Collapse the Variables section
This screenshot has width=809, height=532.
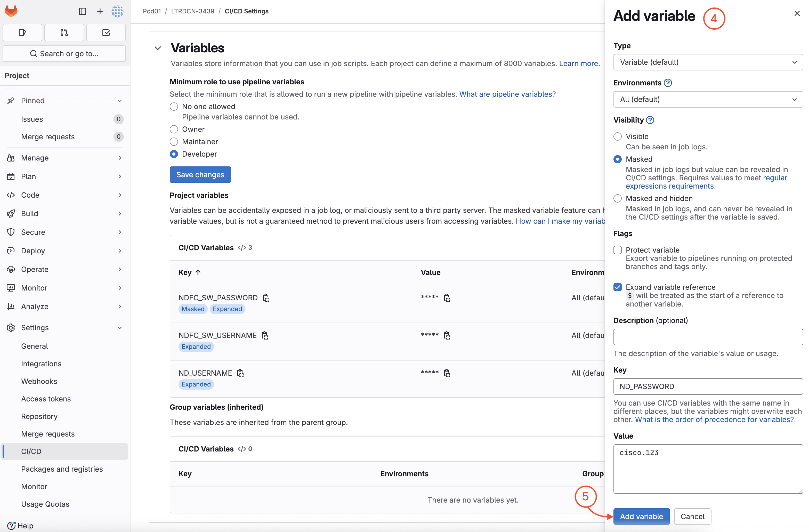point(158,48)
